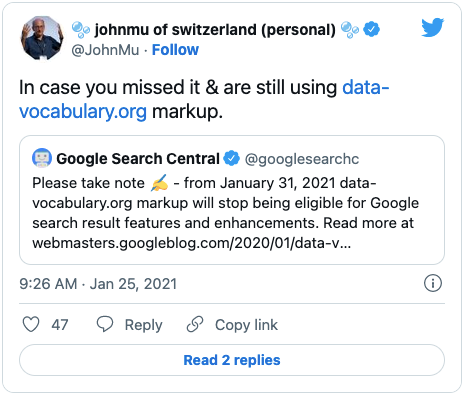The image size is (464, 396).
Task: Open Read 2 replies button
Action: (232, 360)
